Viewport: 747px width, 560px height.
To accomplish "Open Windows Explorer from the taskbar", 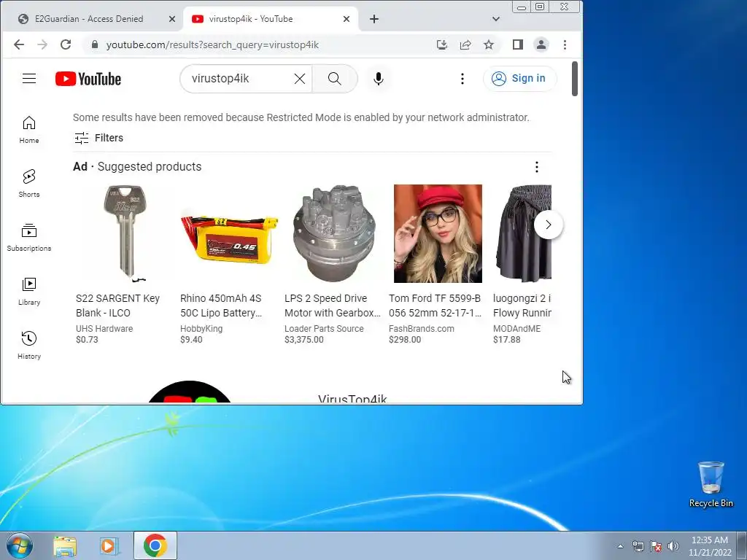I will point(65,546).
